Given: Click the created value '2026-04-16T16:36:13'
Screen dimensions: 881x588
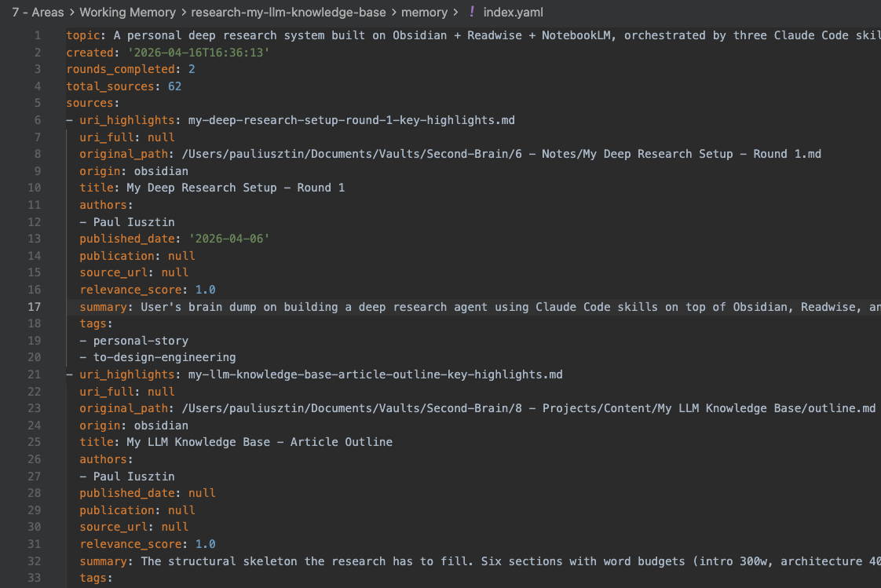Looking at the screenshot, I should coord(199,53).
